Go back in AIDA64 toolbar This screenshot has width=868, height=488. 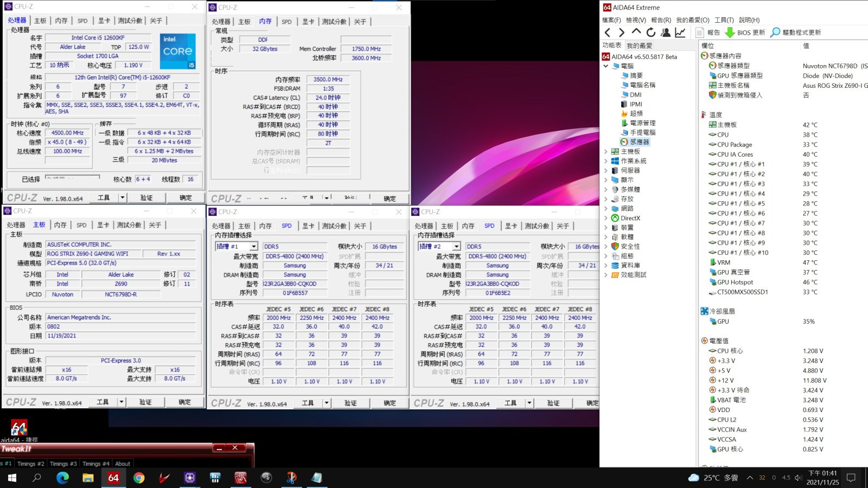click(x=608, y=33)
